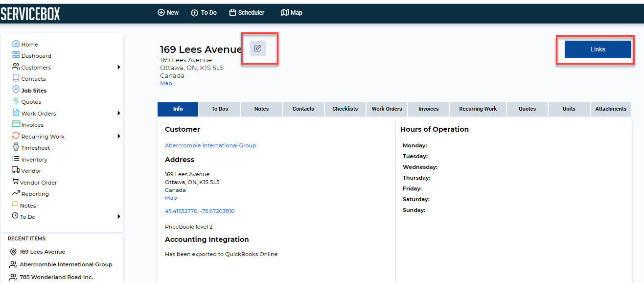Click the Work Orders document icon
This screenshot has height=283, width=644.
pyautogui.click(x=16, y=113)
